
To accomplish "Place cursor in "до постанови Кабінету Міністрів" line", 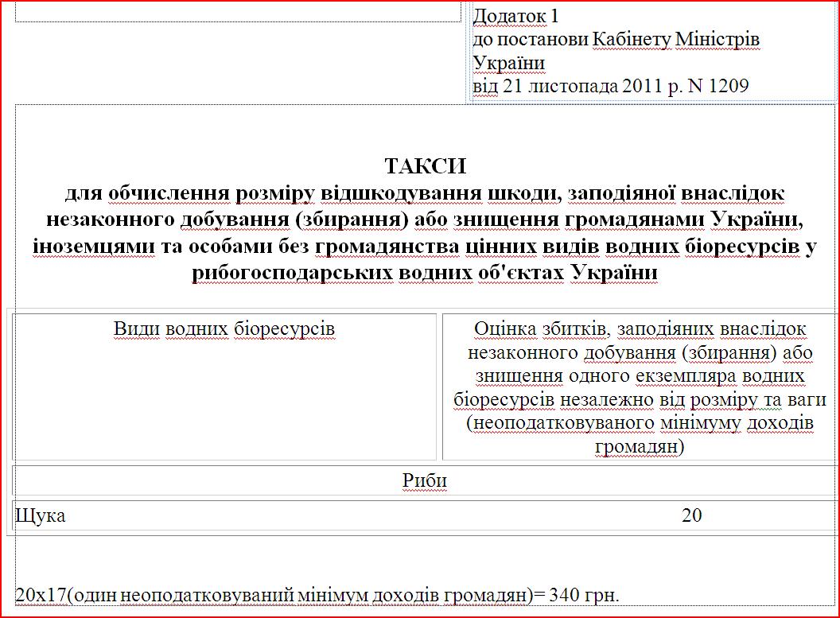I will [616, 39].
